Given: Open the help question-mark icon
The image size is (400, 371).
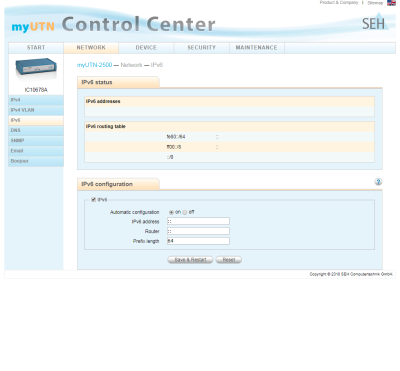Looking at the screenshot, I should click(x=378, y=182).
